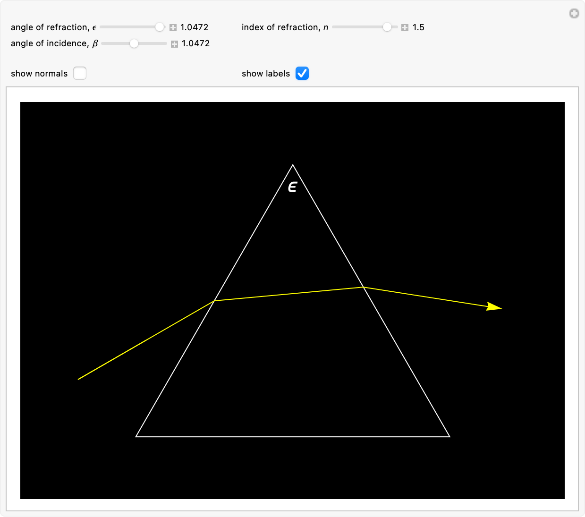Screen dimensions: 585x517
Task: Click the top-right circular plus icon
Action: click(x=574, y=14)
